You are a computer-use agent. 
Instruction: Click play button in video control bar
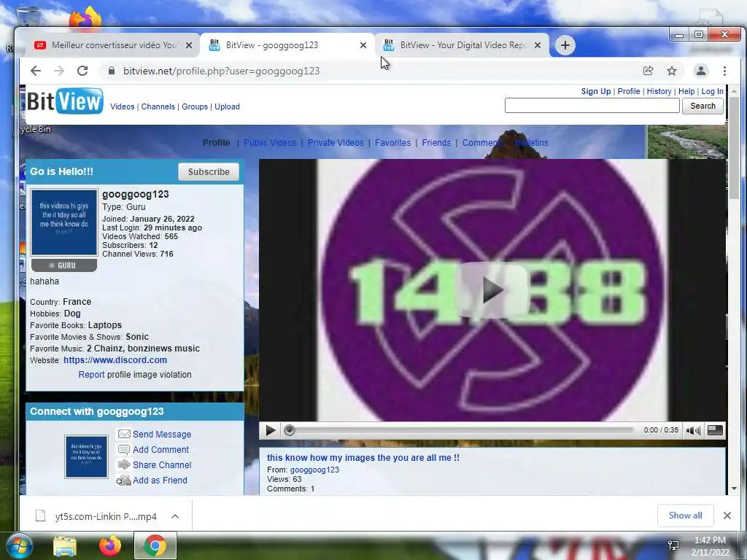pyautogui.click(x=270, y=430)
